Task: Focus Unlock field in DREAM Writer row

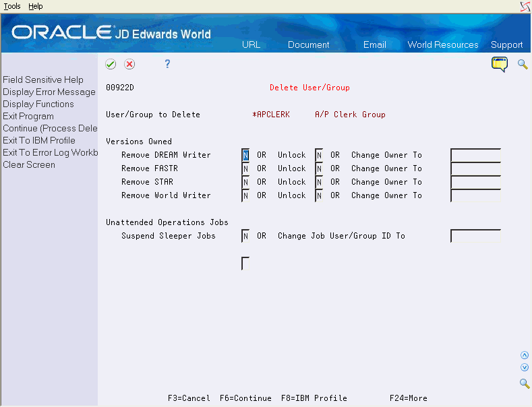Action: tap(319, 155)
